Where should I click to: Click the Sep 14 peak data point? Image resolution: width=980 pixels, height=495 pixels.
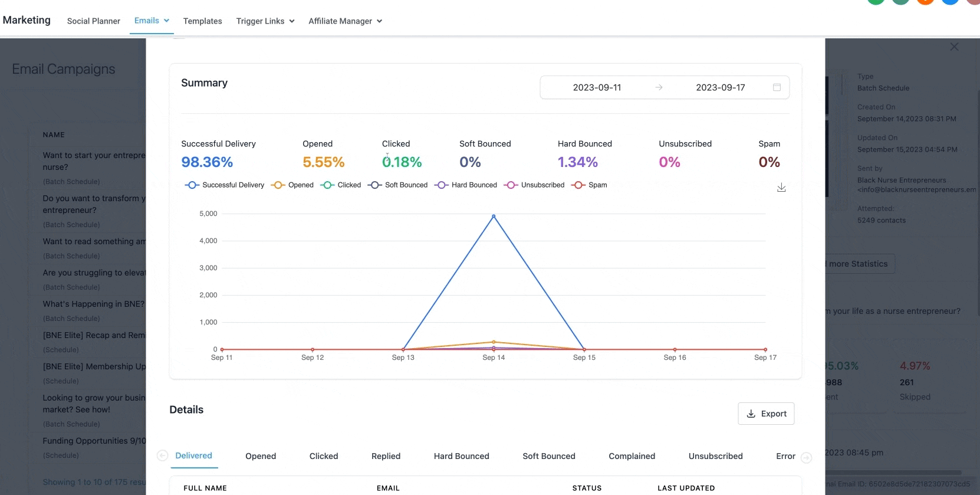click(494, 217)
